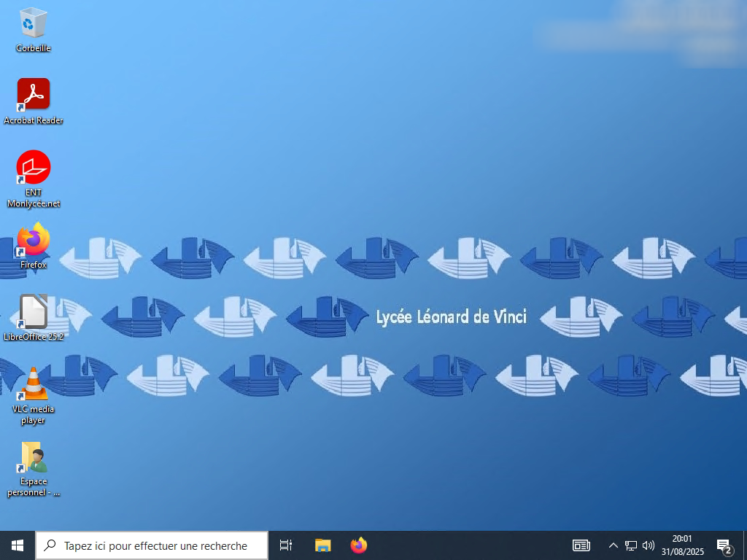This screenshot has width=747, height=560.
Task: Select the Espace personnel folder shortcut
Action: 33,457
